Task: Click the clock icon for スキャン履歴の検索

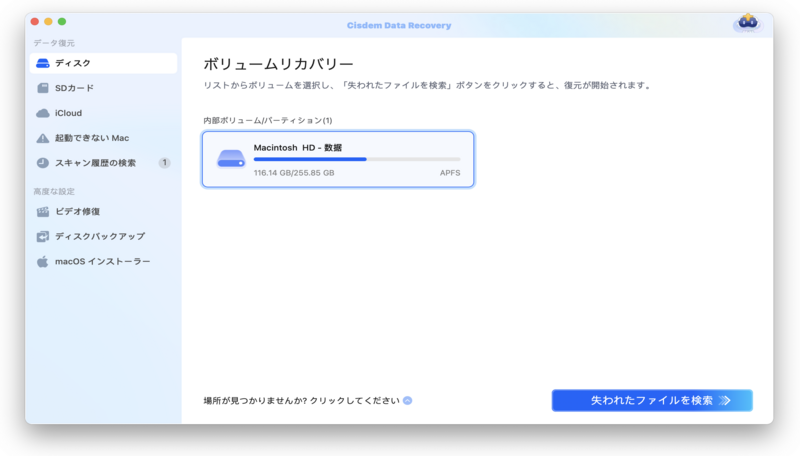Action: (43, 163)
